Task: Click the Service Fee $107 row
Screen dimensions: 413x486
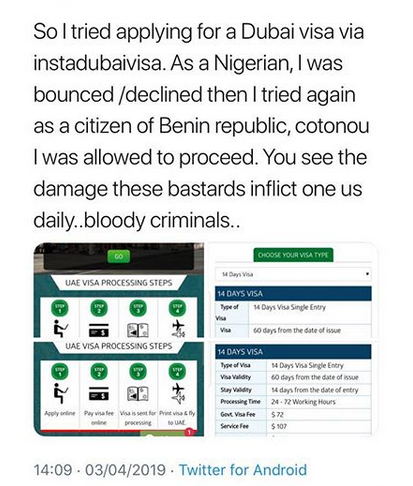Action: pyautogui.click(x=293, y=426)
